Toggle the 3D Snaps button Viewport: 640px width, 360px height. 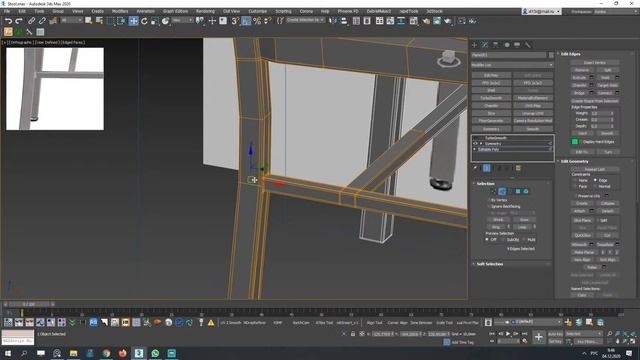(235, 21)
